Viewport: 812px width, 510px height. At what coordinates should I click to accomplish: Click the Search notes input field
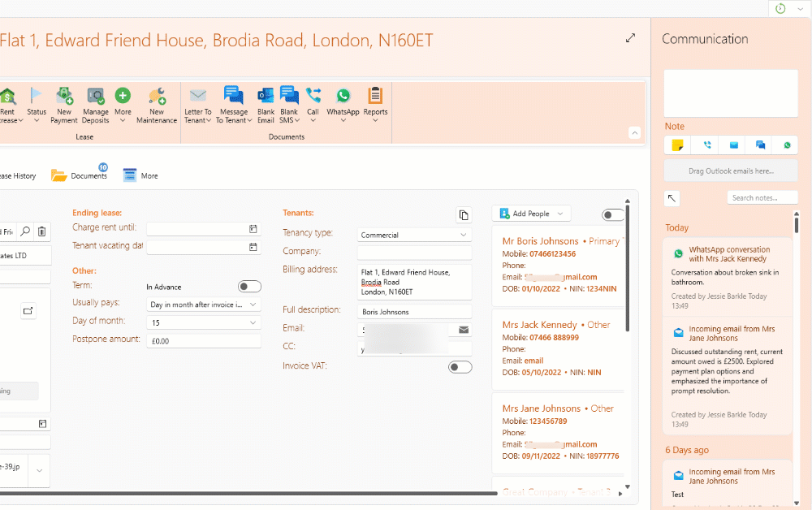pyautogui.click(x=762, y=197)
